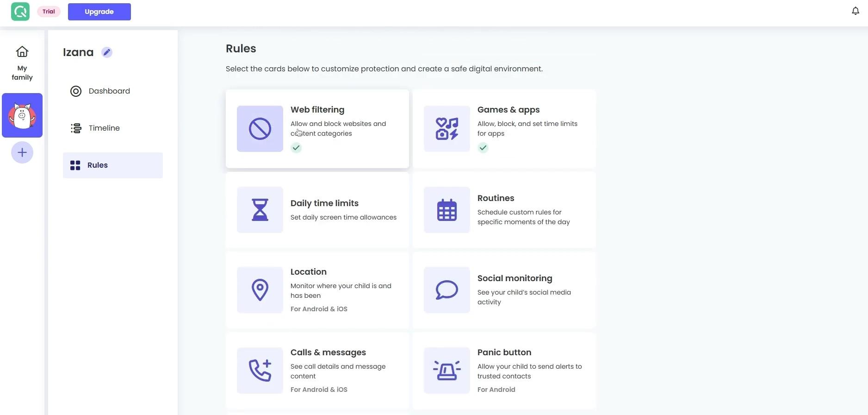Open the notifications bell
This screenshot has width=868, height=415.
(x=856, y=11)
